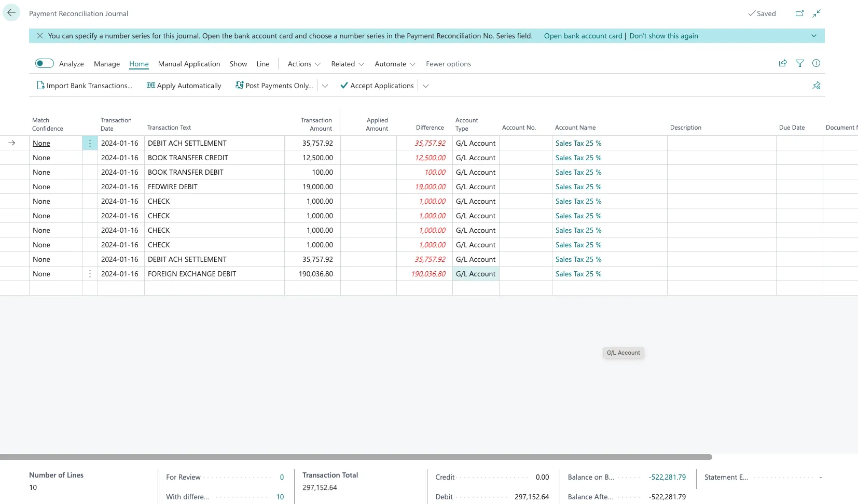This screenshot has width=858, height=504.
Task: Click the personalize pin icon
Action: (817, 86)
